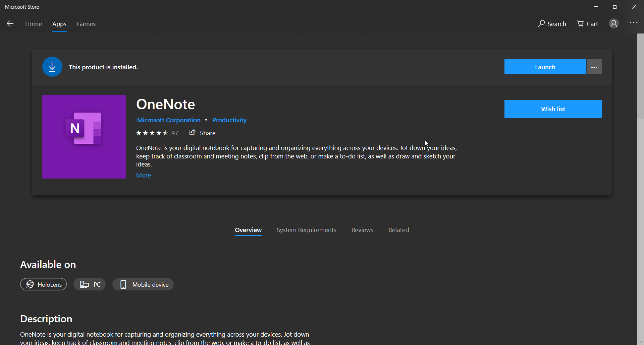644x345 pixels.
Task: Open the Home tab
Action: [x=34, y=24]
